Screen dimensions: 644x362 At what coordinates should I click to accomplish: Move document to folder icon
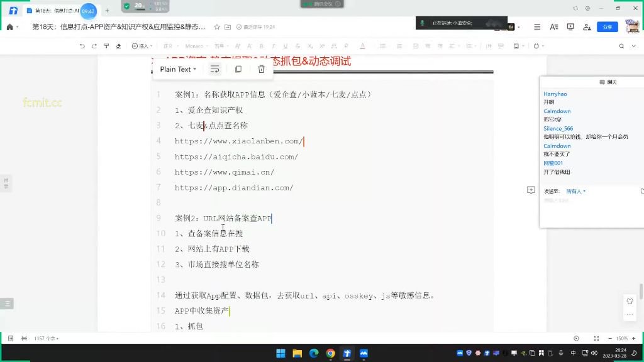coord(228,27)
